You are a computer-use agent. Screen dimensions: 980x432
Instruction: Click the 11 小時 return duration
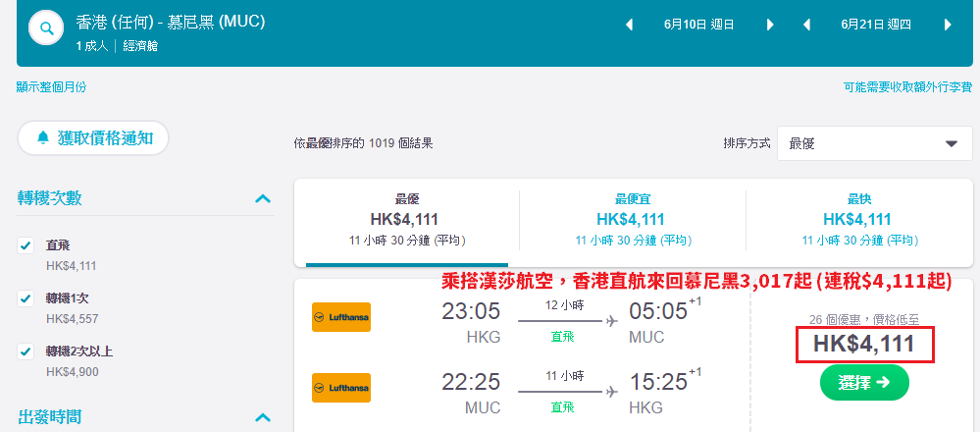pos(564,376)
